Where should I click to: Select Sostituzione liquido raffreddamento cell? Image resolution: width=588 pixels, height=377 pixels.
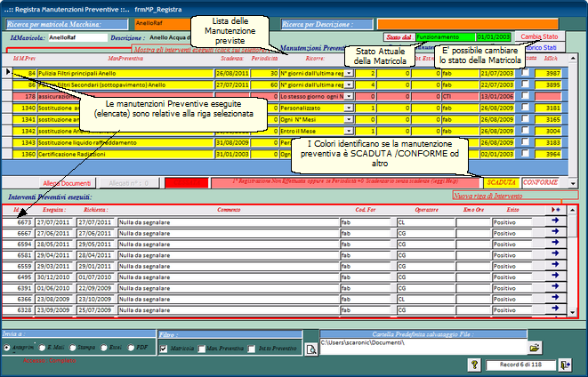tap(125, 143)
